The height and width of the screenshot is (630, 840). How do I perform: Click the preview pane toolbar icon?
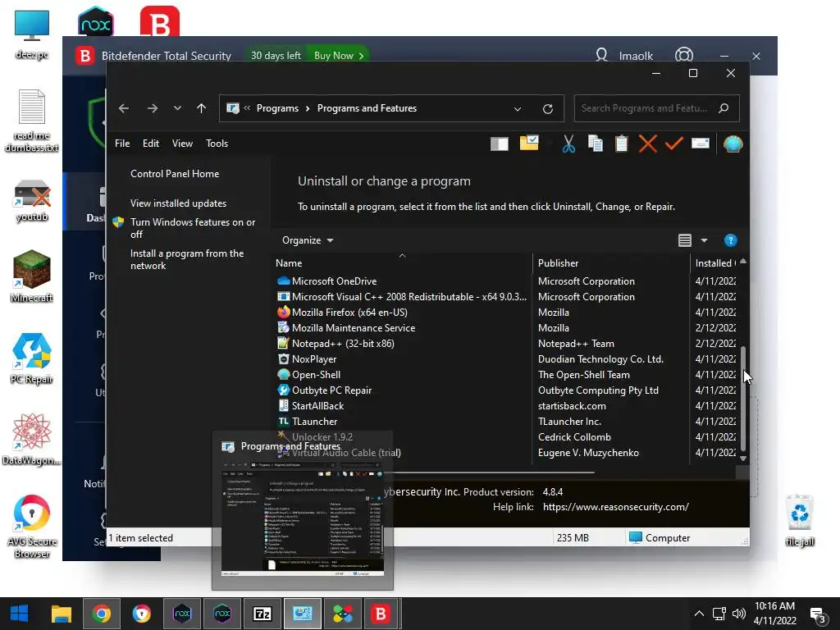499,144
